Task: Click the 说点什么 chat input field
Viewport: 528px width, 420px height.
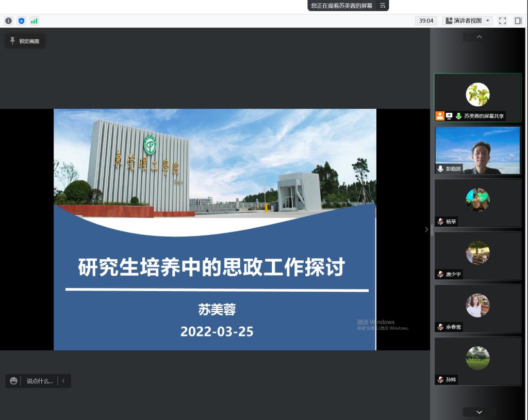Action: pos(40,381)
